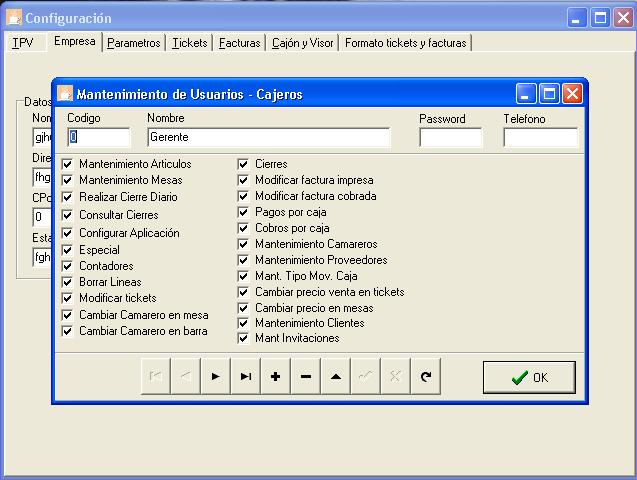Toggle Mantenimiento Mesas checkbox

point(67,180)
